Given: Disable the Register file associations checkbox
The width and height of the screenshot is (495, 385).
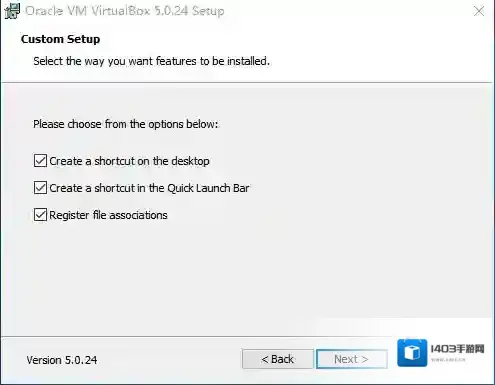Looking at the screenshot, I should [40, 215].
